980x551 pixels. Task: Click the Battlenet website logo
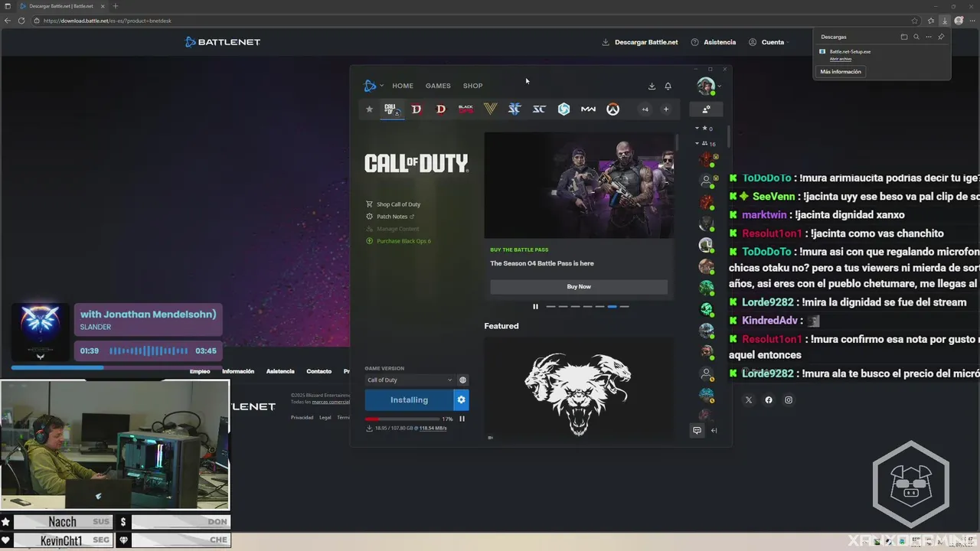pyautogui.click(x=223, y=42)
